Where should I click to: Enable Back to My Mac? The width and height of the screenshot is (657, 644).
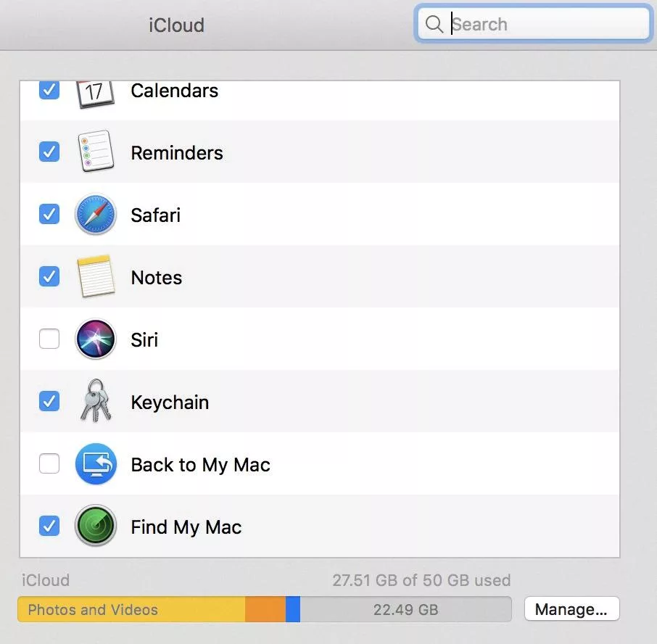[49, 463]
